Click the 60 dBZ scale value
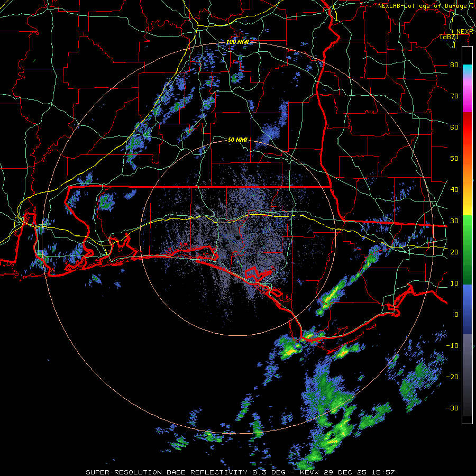The image size is (476, 476). click(x=454, y=127)
